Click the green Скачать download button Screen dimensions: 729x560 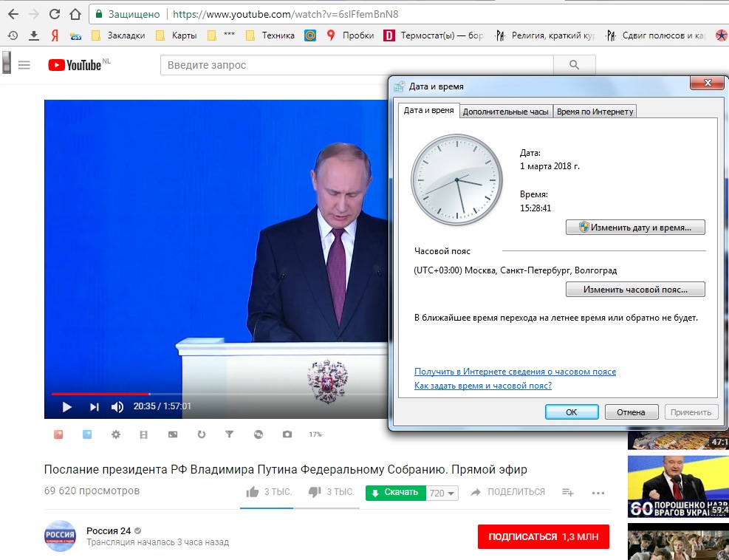pos(396,493)
